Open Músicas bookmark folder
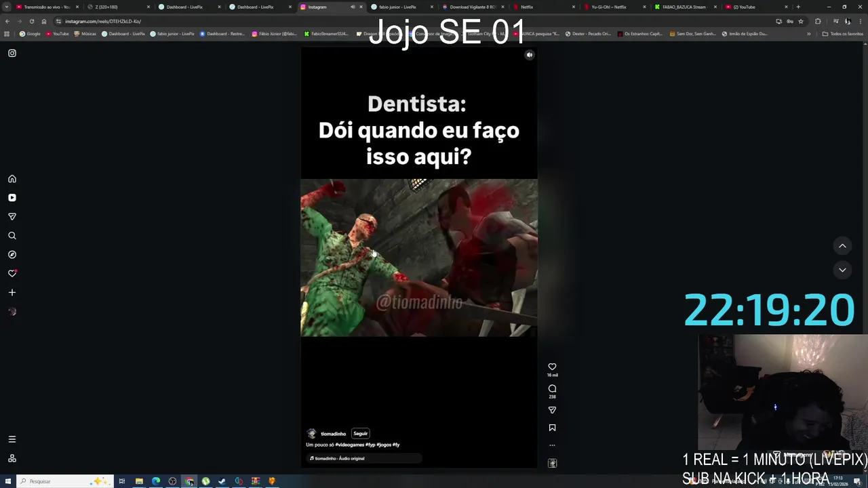The width and height of the screenshot is (868, 488). click(x=85, y=34)
